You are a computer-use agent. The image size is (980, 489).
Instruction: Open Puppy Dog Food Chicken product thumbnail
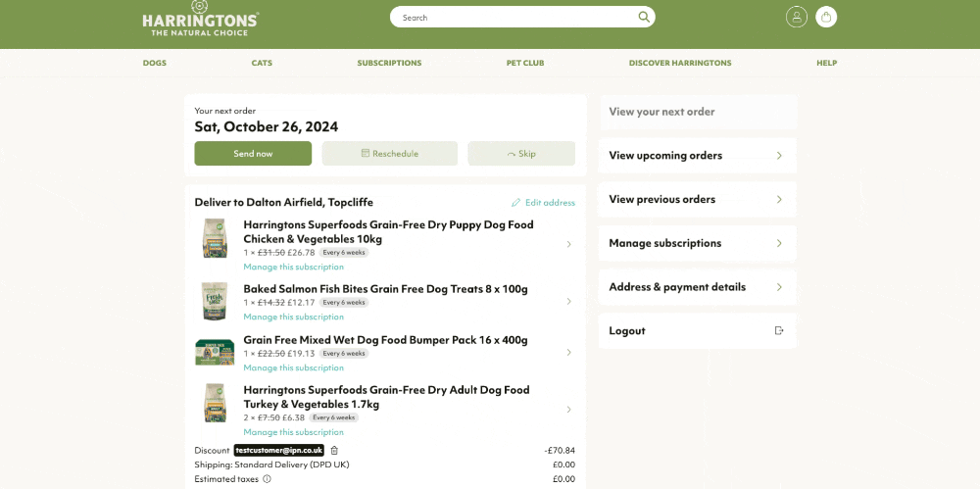[215, 238]
